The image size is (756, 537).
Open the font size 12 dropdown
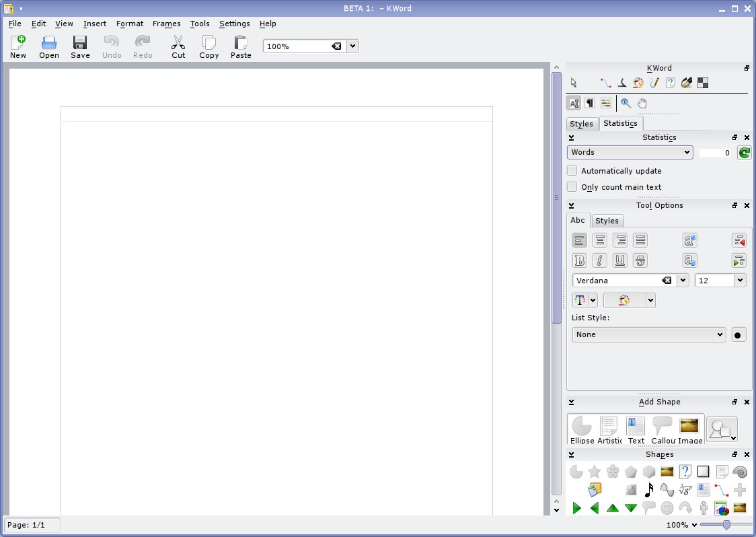click(x=740, y=281)
